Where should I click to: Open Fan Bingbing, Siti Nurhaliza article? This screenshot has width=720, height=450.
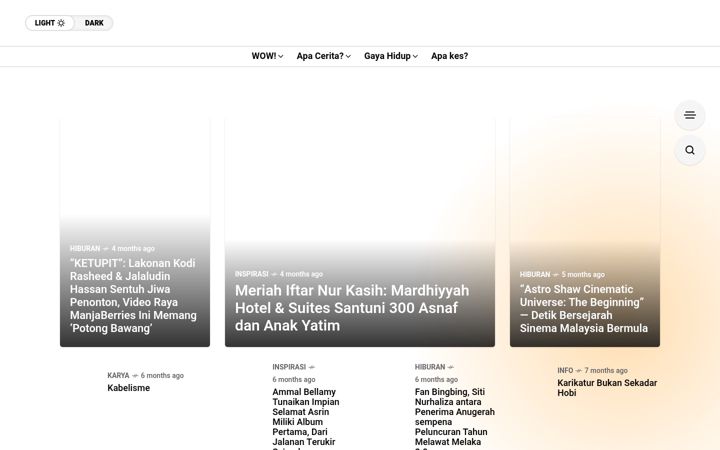(x=455, y=419)
